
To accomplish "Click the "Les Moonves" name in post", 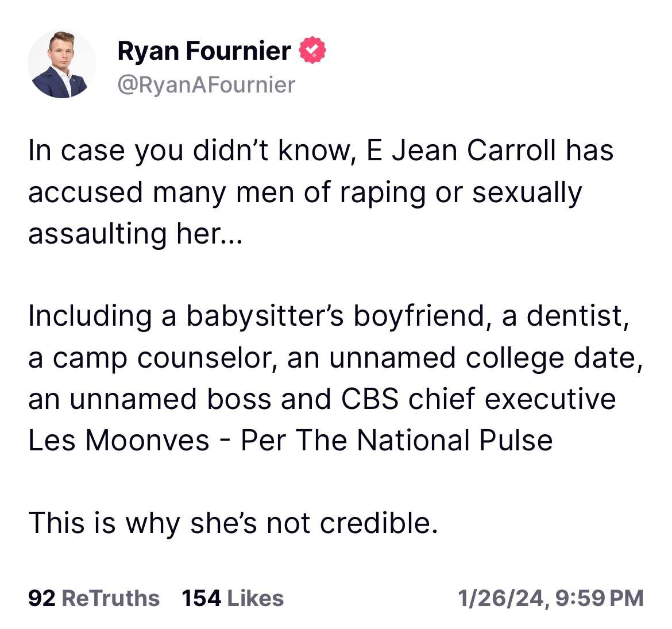I will (119, 441).
